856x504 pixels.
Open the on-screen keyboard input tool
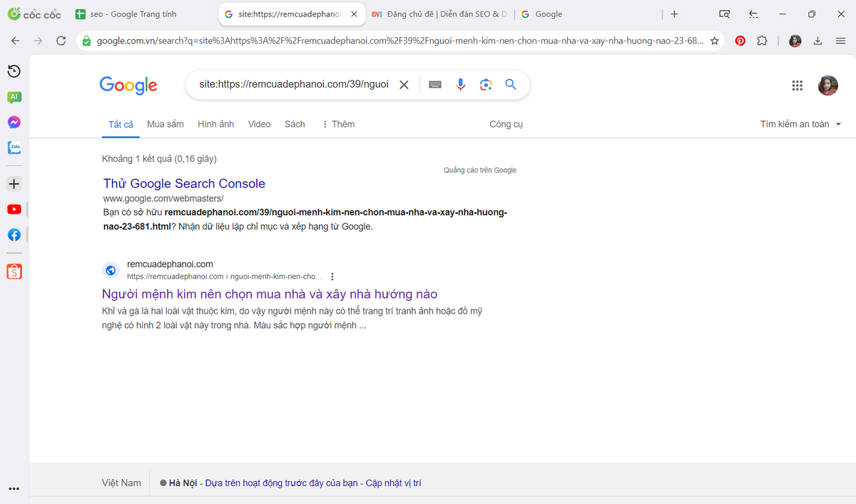point(435,84)
